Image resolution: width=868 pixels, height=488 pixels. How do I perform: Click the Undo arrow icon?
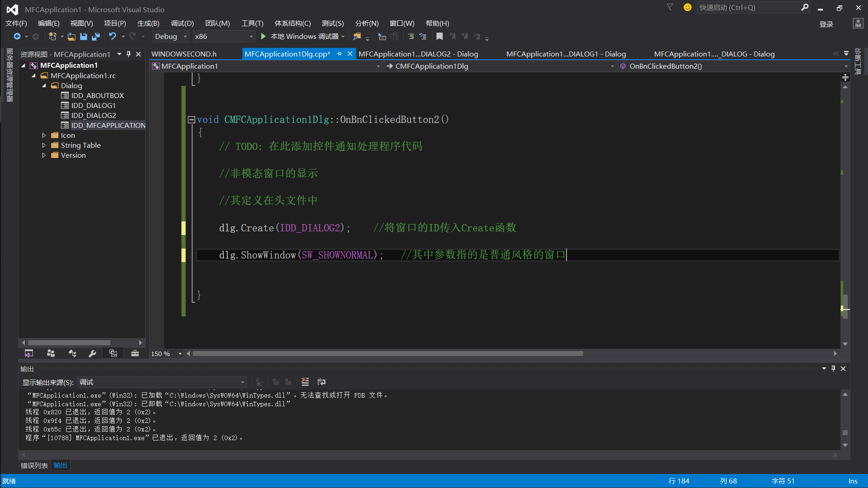[112, 37]
